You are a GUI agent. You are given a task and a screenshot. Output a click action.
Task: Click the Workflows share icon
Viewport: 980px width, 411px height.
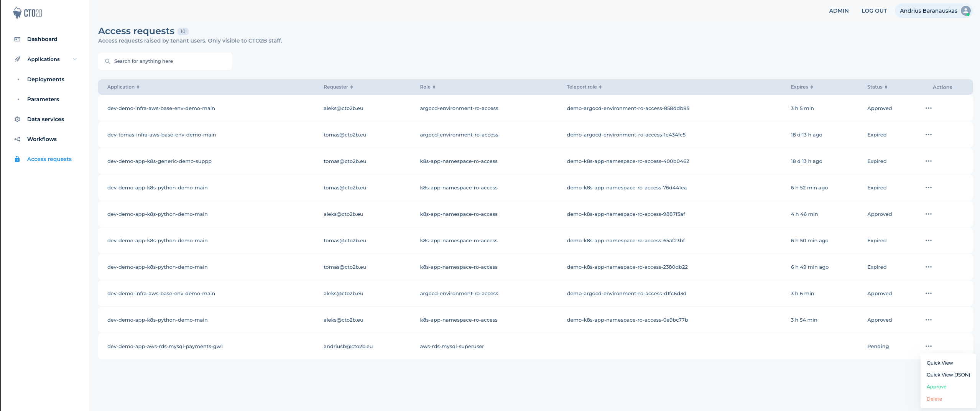(18, 139)
